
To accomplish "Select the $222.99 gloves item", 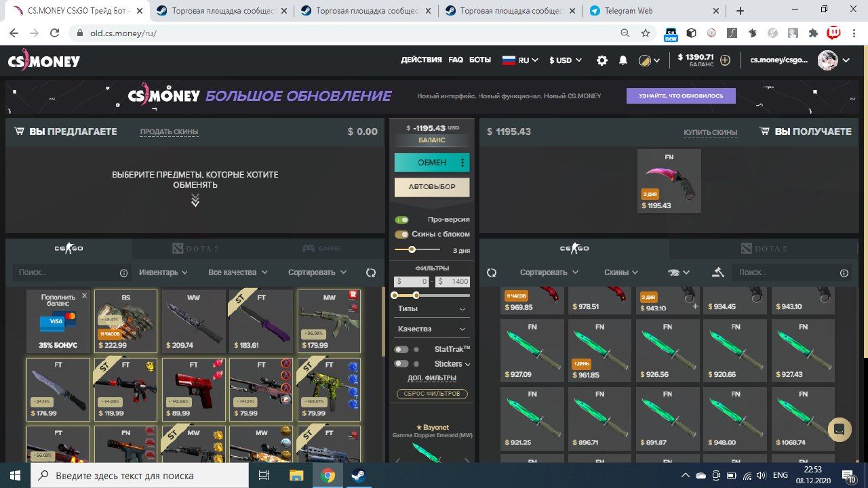I will (125, 321).
